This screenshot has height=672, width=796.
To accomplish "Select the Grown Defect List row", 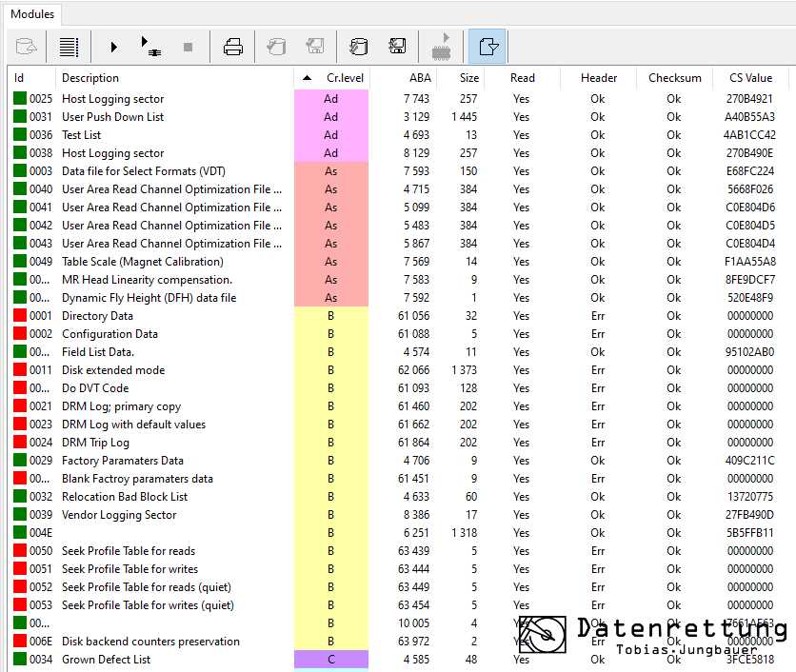I will pyautogui.click(x=399, y=660).
